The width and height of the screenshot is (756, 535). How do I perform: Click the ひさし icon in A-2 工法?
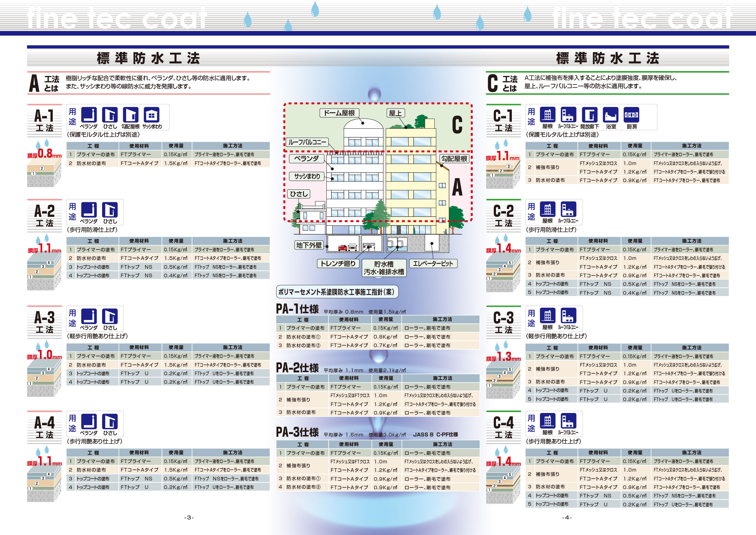coord(110,210)
